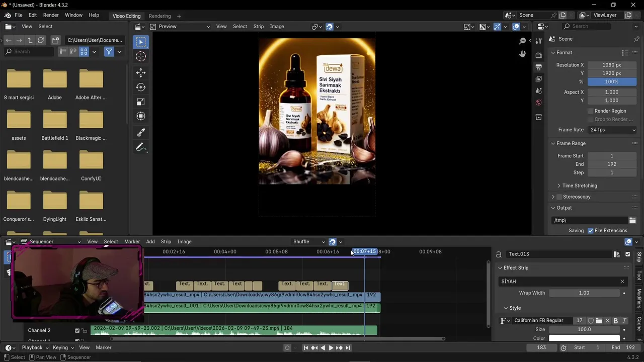Switch file browser to vertical list display
The height and width of the screenshot is (362, 644).
pyautogui.click(x=63, y=51)
